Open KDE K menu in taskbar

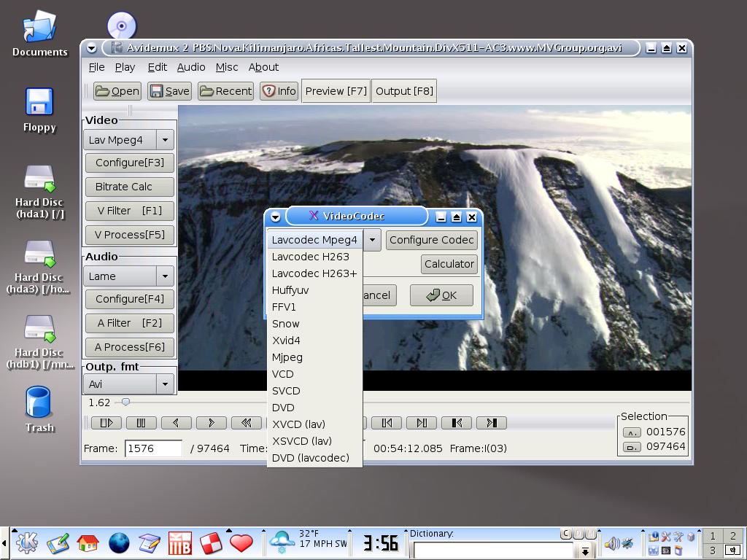click(27, 542)
